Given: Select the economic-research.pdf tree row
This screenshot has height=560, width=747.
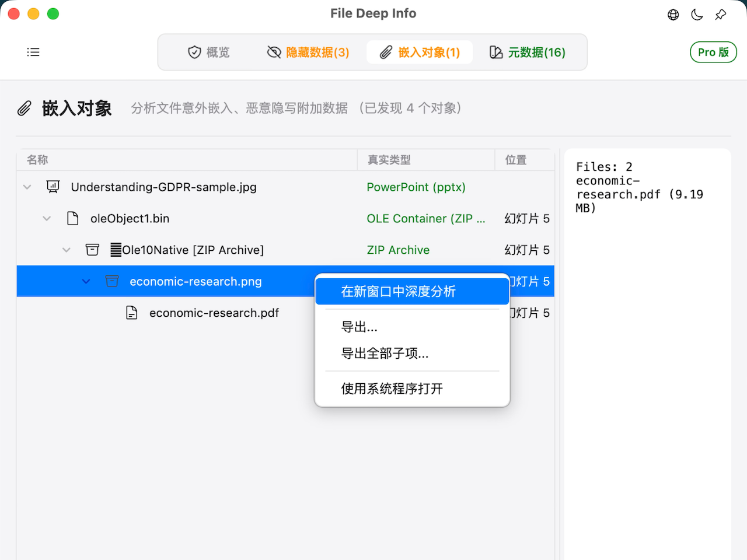Looking at the screenshot, I should coord(214,312).
